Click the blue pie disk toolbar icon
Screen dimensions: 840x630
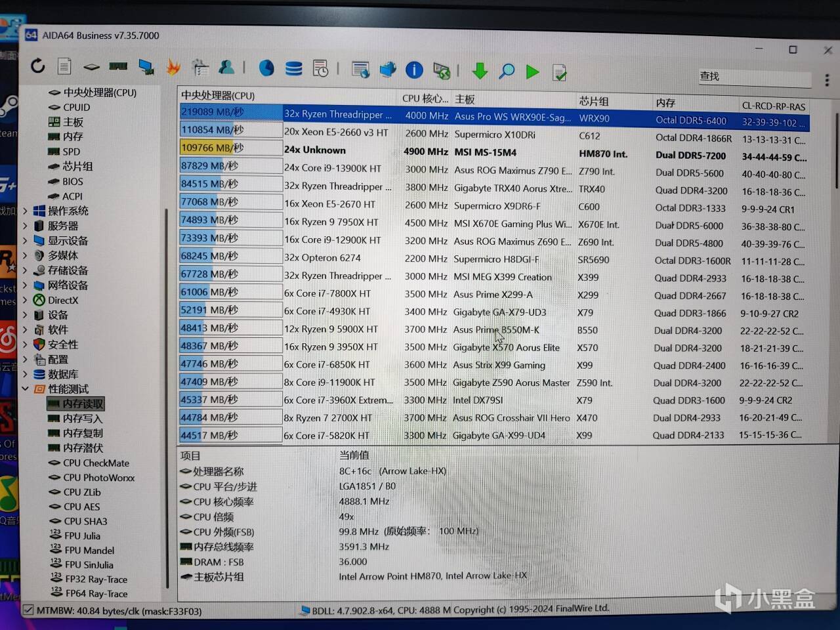(x=266, y=68)
